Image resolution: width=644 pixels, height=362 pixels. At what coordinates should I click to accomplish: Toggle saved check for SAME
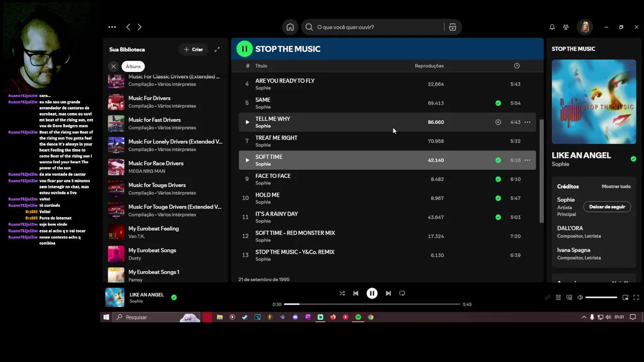[x=498, y=103]
